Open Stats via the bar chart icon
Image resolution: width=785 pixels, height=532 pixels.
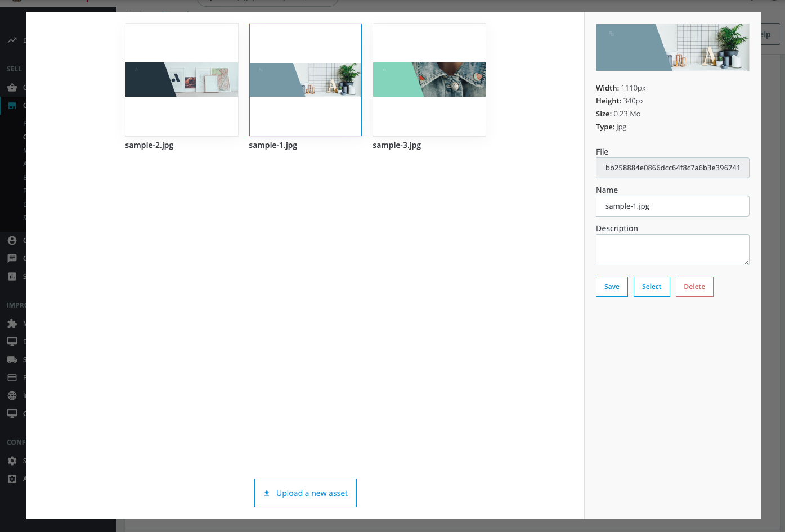click(x=12, y=277)
